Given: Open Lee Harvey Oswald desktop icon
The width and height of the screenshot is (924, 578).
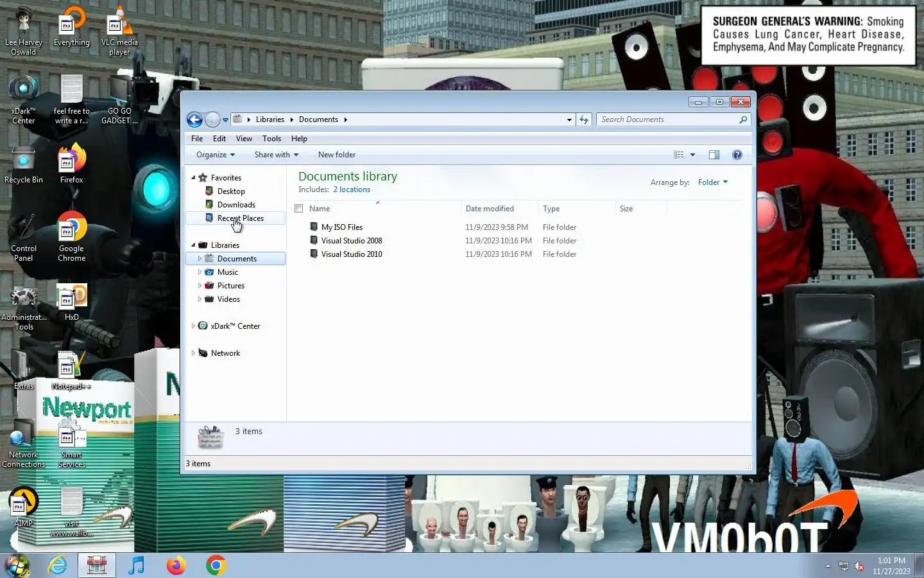Looking at the screenshot, I should point(24,31).
